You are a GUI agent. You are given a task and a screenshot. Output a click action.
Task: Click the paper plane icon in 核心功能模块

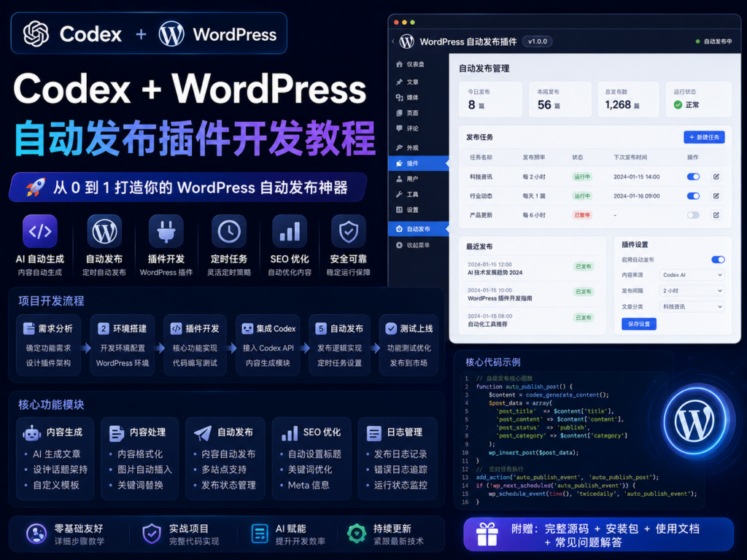[x=203, y=433]
